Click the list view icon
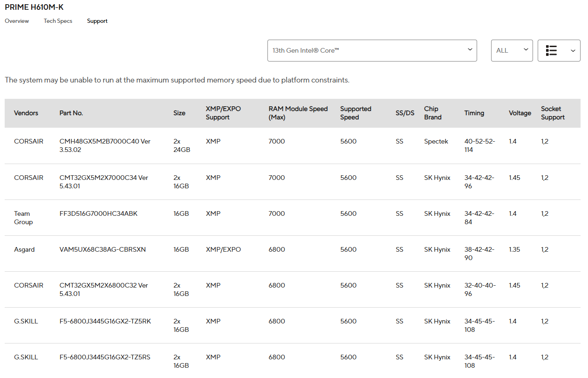The image size is (588, 378). click(x=551, y=50)
